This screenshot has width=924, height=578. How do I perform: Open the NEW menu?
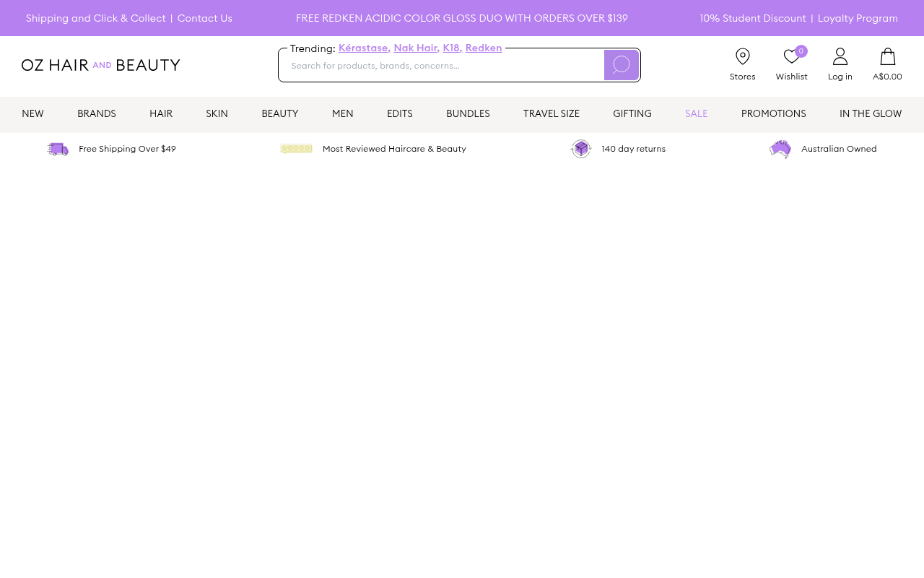32,114
